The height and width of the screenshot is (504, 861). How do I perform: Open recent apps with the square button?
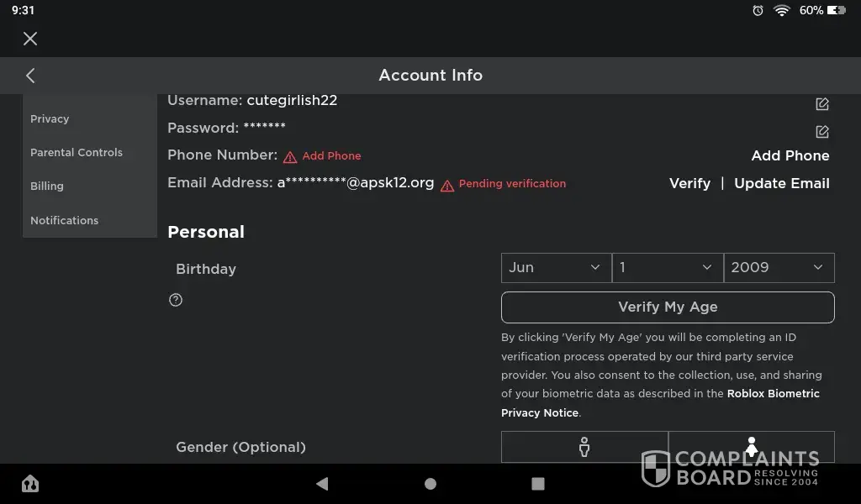point(538,484)
